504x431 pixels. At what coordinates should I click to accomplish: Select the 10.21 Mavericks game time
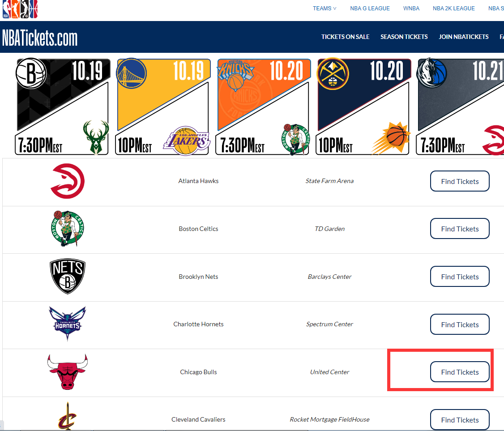click(x=443, y=145)
